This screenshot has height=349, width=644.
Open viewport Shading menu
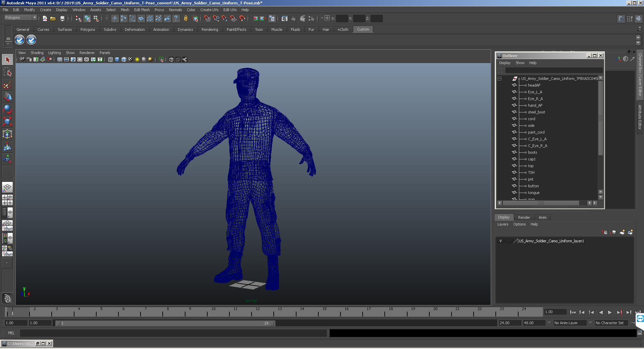click(37, 53)
